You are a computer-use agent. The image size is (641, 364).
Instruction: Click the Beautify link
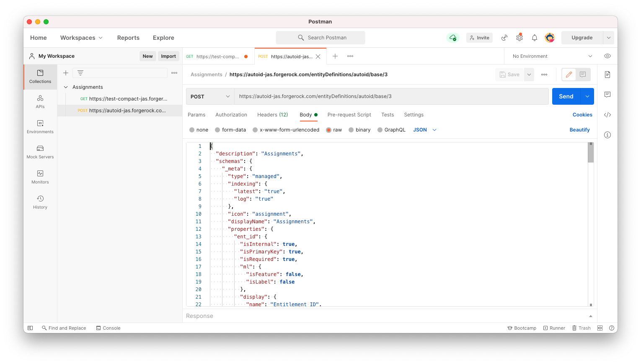click(579, 130)
